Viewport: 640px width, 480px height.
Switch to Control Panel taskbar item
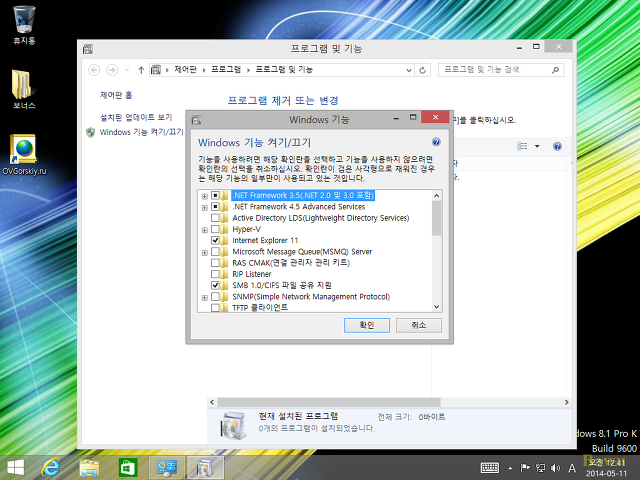pyautogui.click(x=167, y=468)
